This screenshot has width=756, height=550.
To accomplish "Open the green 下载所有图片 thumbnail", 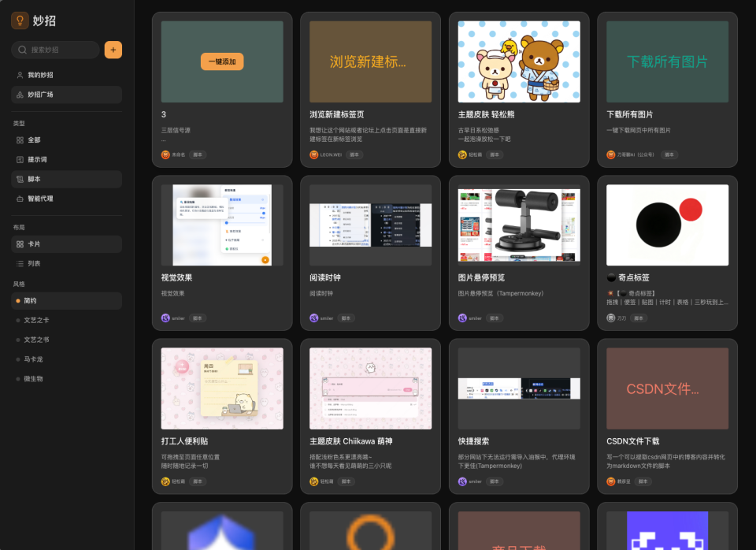I will (667, 61).
